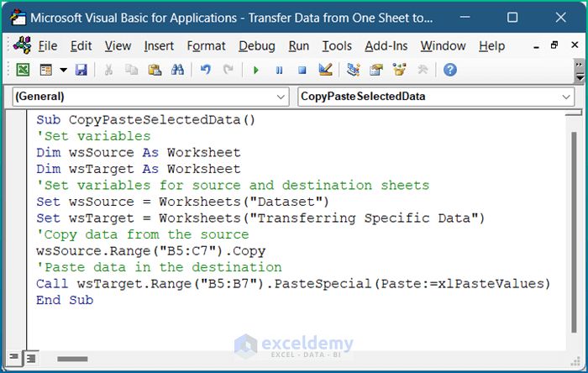Viewport: 588px width, 373px height.
Task: Click the 'Copy data from the source comment
Action: click(x=143, y=234)
